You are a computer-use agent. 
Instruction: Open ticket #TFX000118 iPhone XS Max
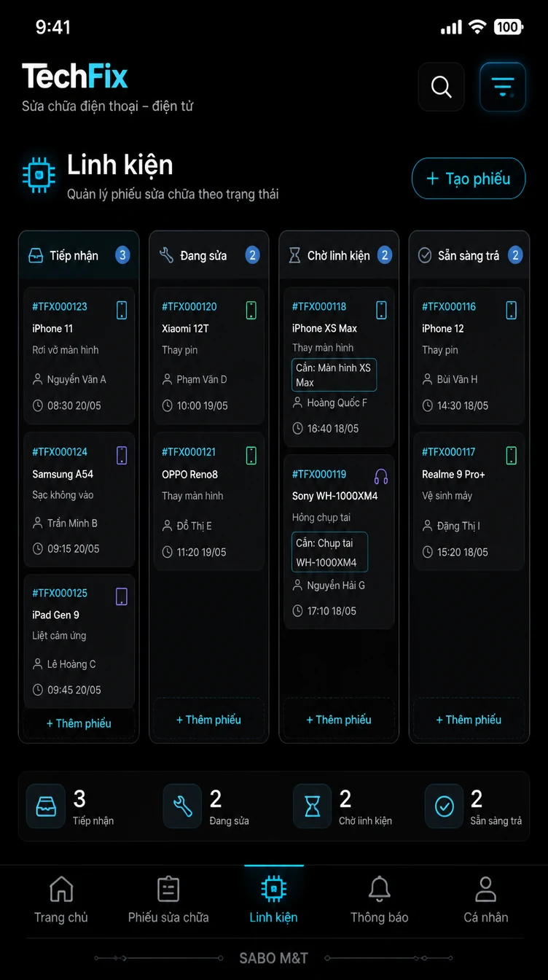click(x=339, y=367)
